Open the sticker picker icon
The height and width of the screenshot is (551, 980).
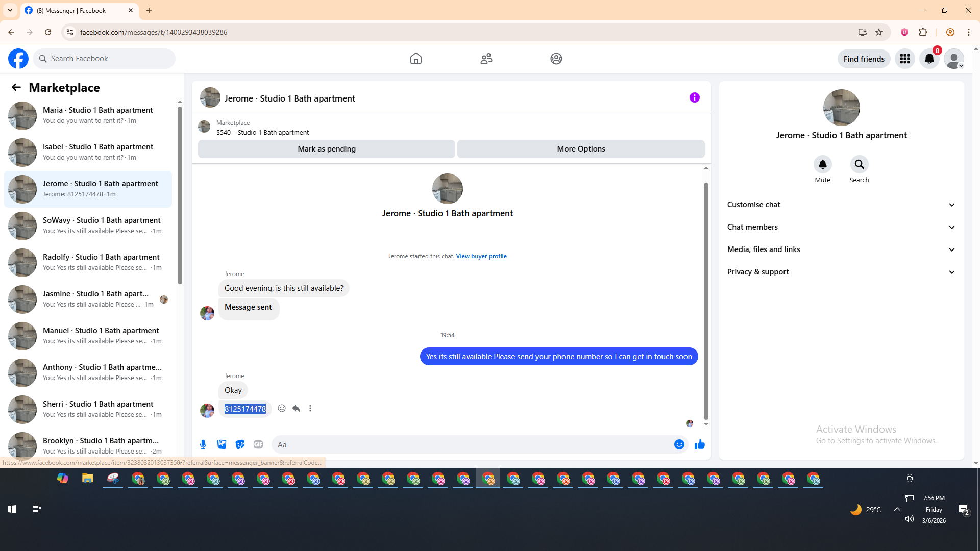tap(240, 444)
